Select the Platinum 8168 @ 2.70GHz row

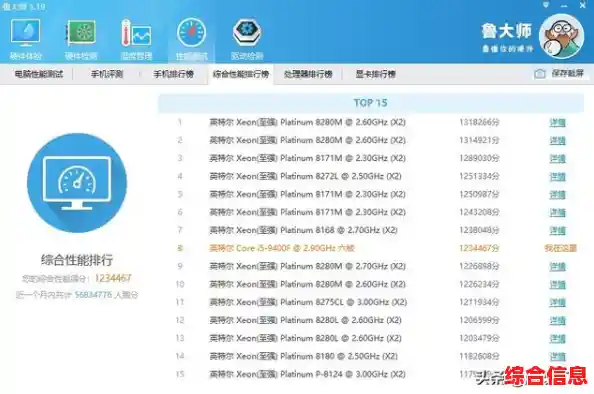371,230
